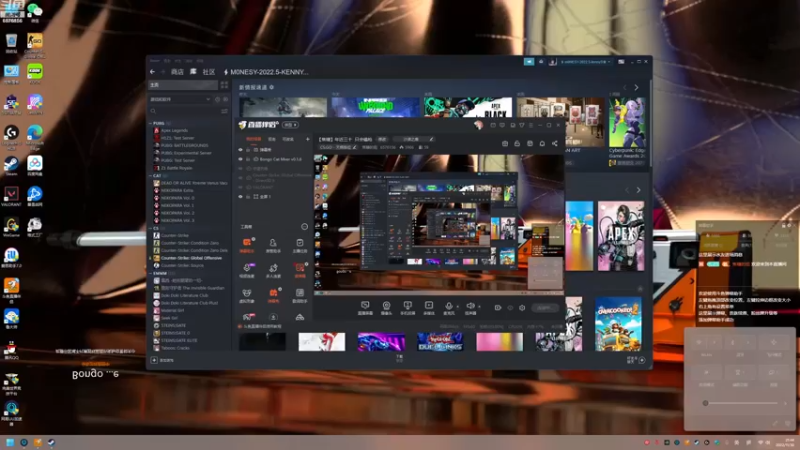This screenshot has height=450, width=800.
Task: Open advanced filter options beside search
Action: (x=224, y=111)
